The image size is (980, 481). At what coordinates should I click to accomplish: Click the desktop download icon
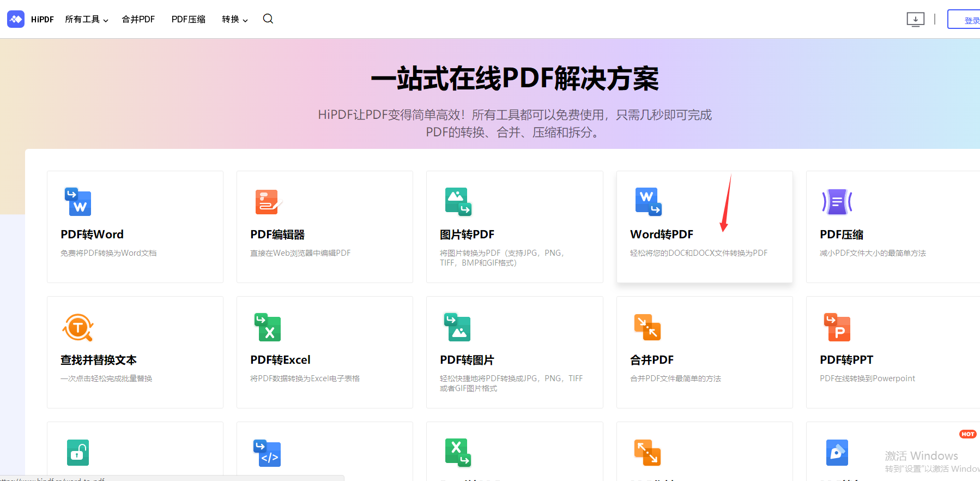[916, 20]
